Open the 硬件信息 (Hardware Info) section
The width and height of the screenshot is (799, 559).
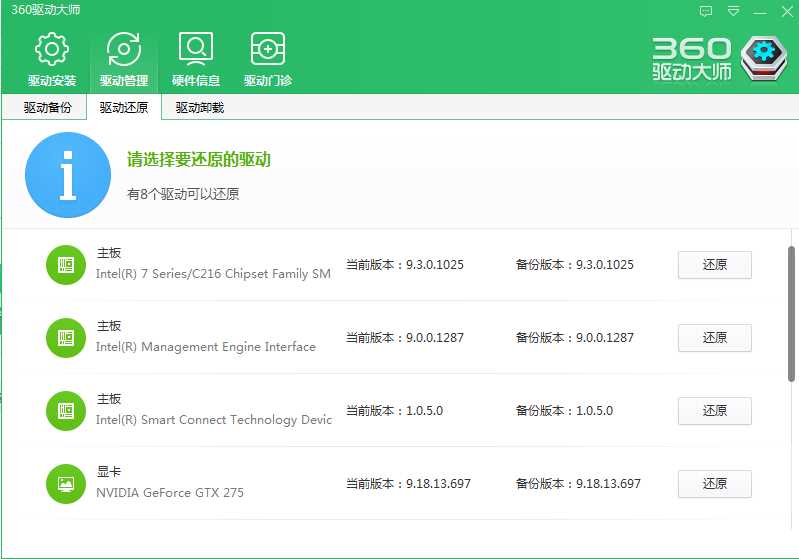point(196,60)
